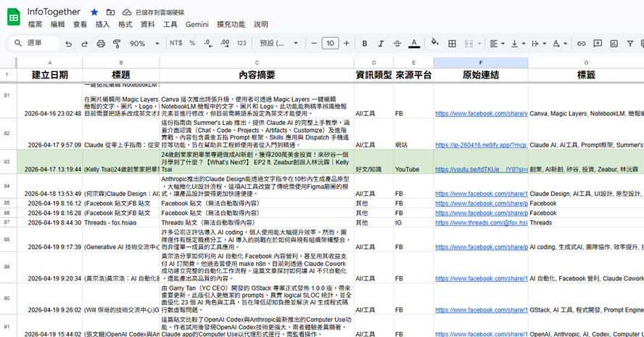The height and width of the screenshot is (337, 644).
Task: Click the insert comment icon
Action: point(598,43)
